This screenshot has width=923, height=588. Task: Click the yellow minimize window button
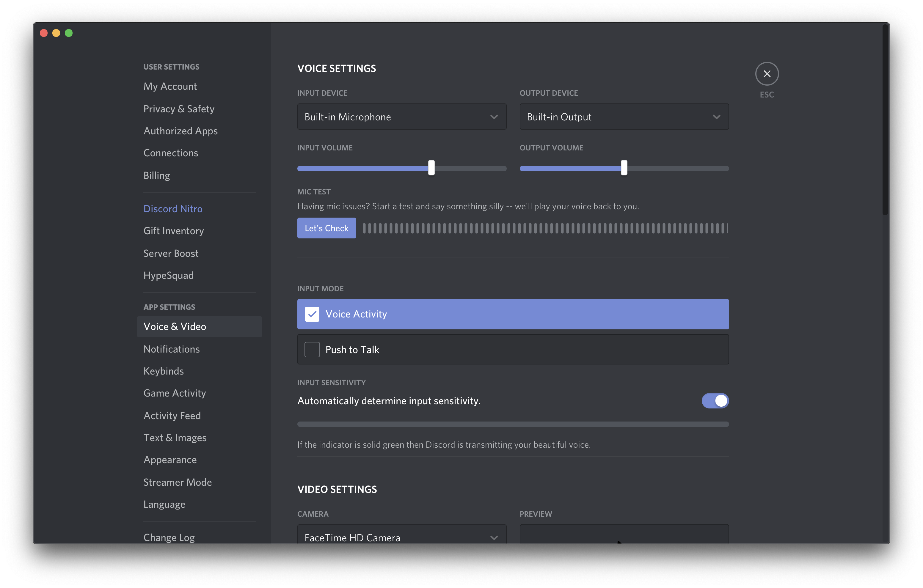56,33
